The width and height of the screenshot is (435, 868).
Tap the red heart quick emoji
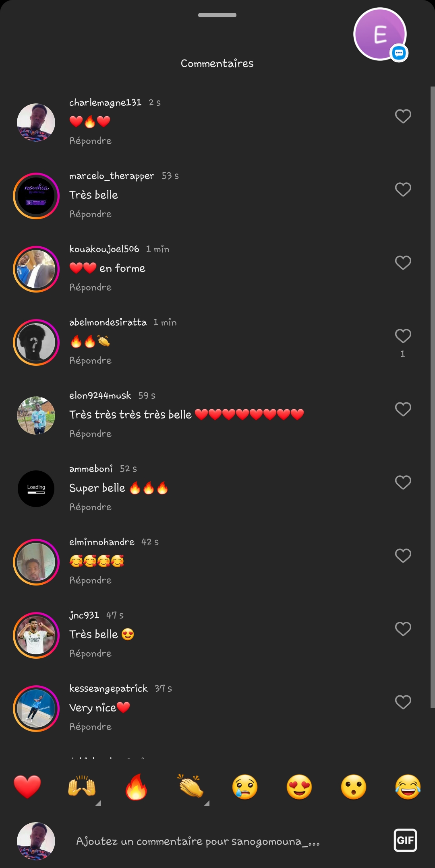click(27, 786)
